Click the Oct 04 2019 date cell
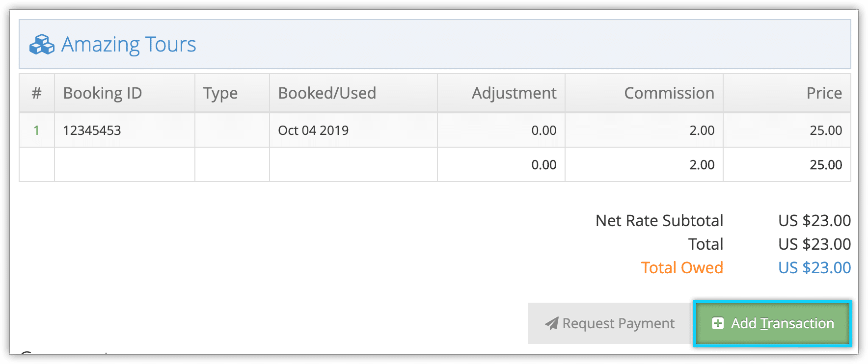868x364 pixels. (x=353, y=130)
